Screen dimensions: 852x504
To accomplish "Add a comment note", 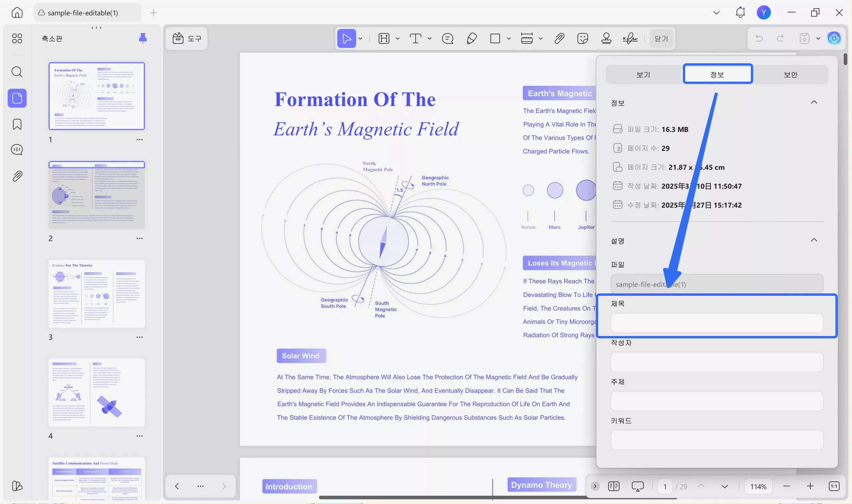I will coord(447,38).
